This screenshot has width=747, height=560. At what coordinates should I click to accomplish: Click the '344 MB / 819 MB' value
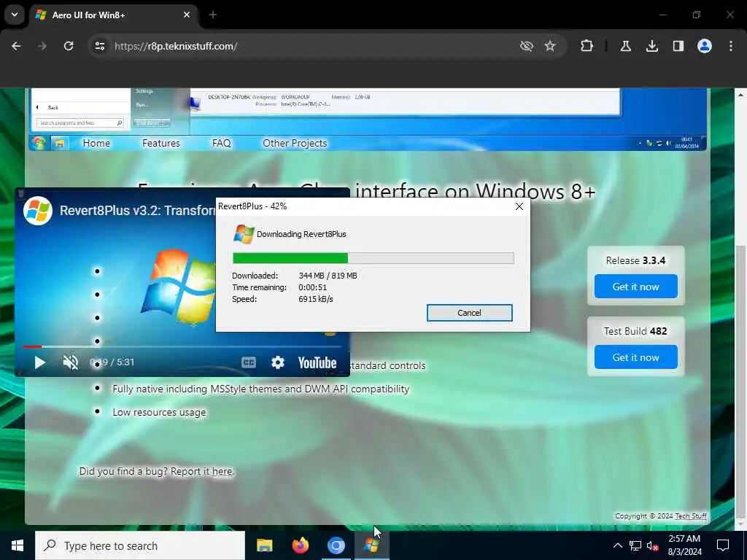328,276
